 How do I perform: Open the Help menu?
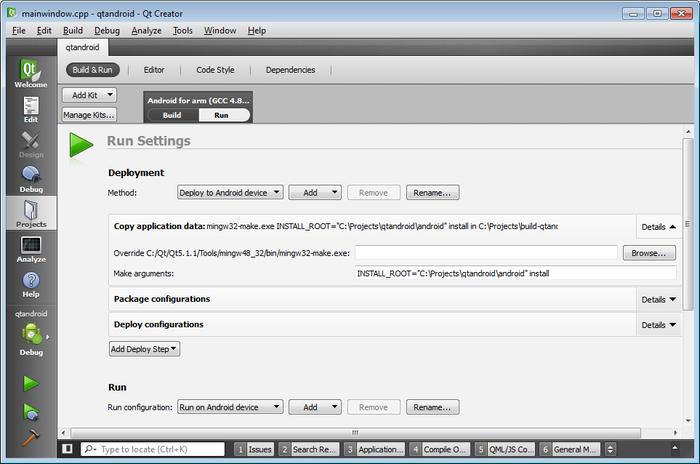pyautogui.click(x=257, y=30)
